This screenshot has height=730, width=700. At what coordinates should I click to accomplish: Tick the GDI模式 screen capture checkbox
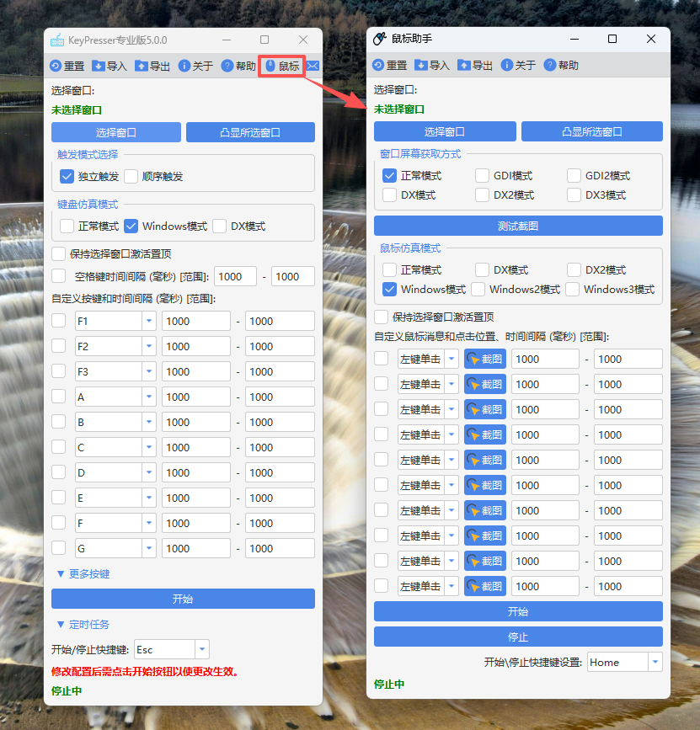pyautogui.click(x=482, y=176)
